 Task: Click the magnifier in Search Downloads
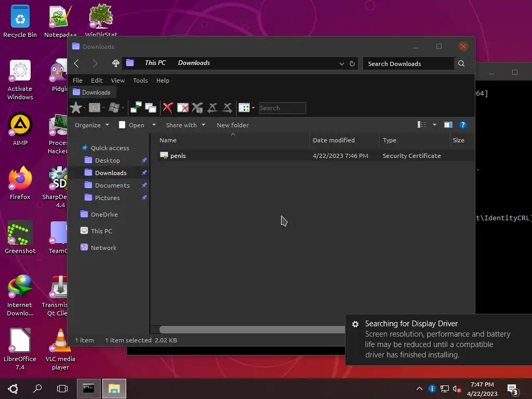click(x=461, y=63)
